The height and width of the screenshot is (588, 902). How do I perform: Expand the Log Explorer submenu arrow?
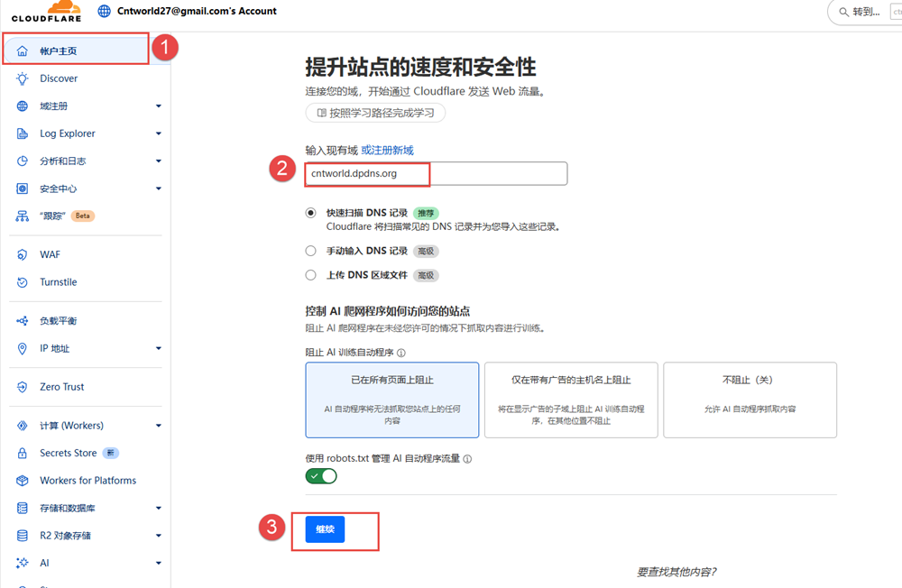tap(158, 133)
